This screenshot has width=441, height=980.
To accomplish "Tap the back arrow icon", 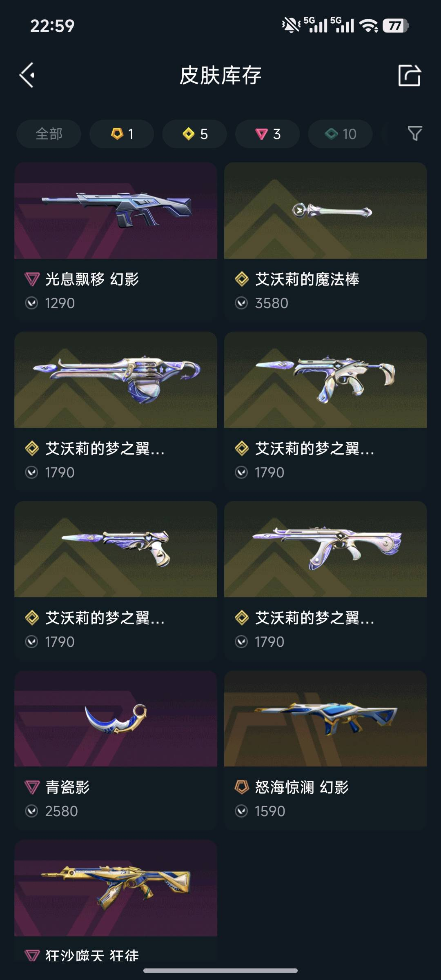I will click(x=27, y=75).
